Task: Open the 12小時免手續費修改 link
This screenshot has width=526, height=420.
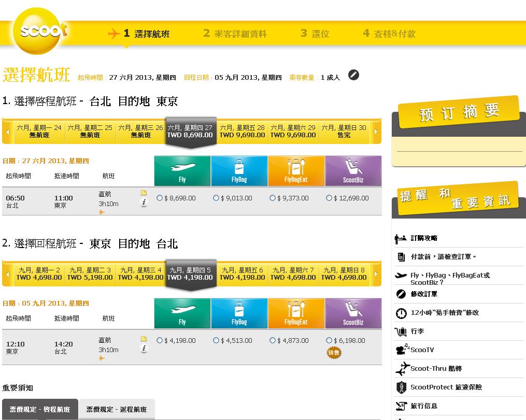Action: pyautogui.click(x=445, y=313)
